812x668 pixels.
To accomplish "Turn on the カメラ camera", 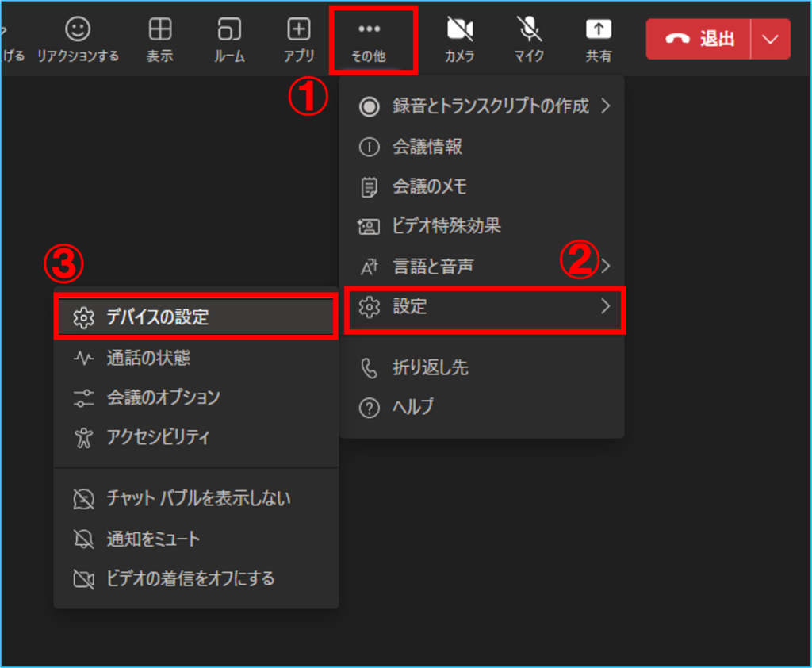I will pos(460,31).
